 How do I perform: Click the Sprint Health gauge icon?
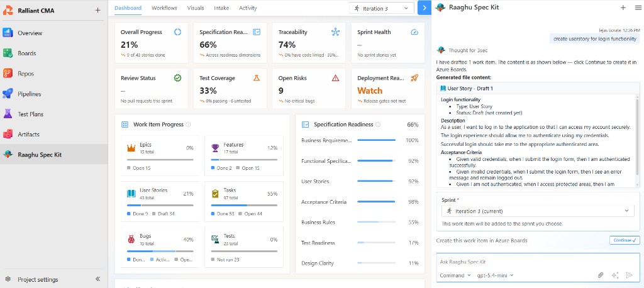(x=414, y=32)
